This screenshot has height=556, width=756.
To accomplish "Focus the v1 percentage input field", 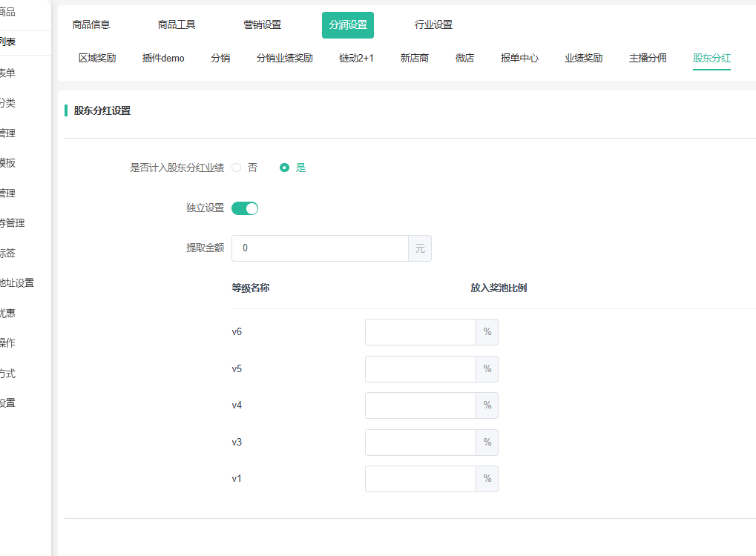I will coord(420,479).
